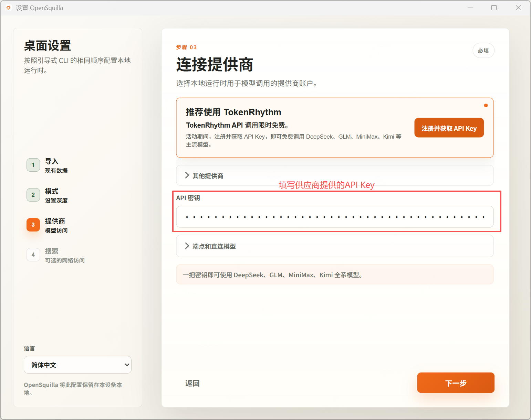
Task: Expand the 其他提供商 section
Action: (x=335, y=175)
